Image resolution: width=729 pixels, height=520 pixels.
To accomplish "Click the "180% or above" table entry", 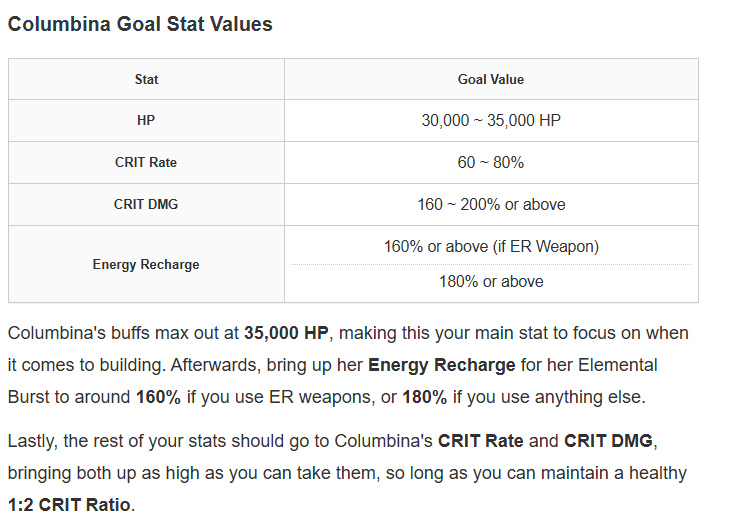I will pyautogui.click(x=491, y=282).
